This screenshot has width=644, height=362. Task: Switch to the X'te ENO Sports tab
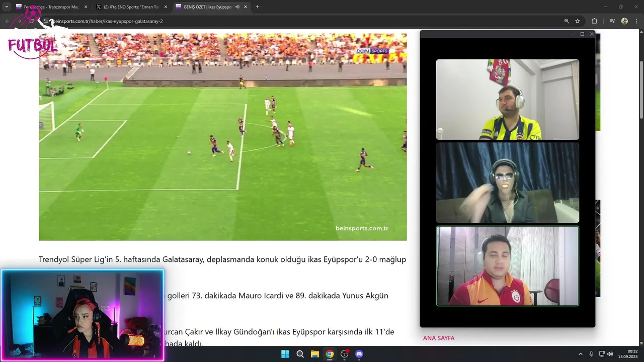(131, 7)
